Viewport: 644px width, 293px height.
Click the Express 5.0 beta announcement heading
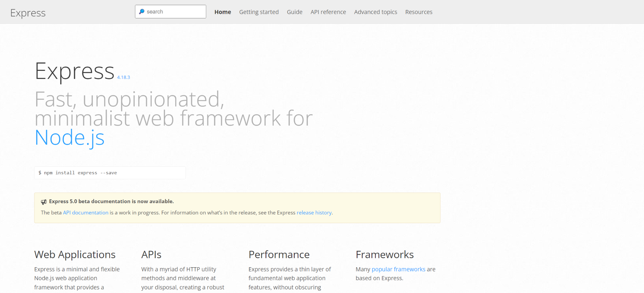point(111,201)
